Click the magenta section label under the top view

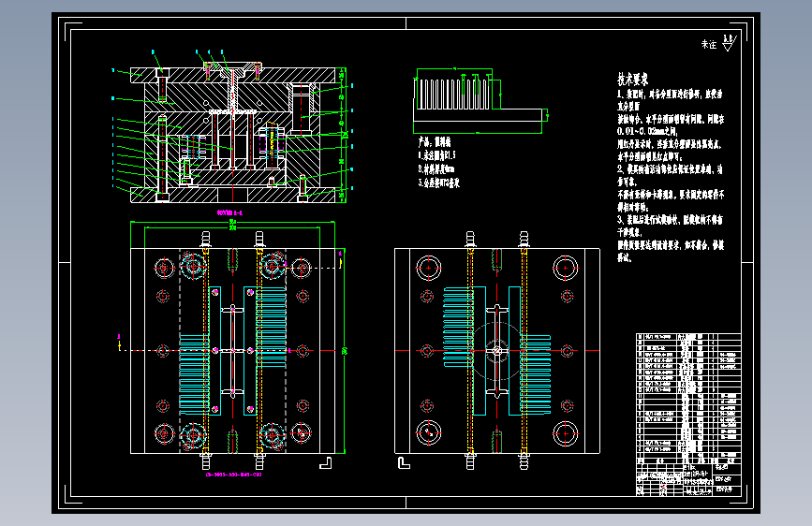[230, 212]
